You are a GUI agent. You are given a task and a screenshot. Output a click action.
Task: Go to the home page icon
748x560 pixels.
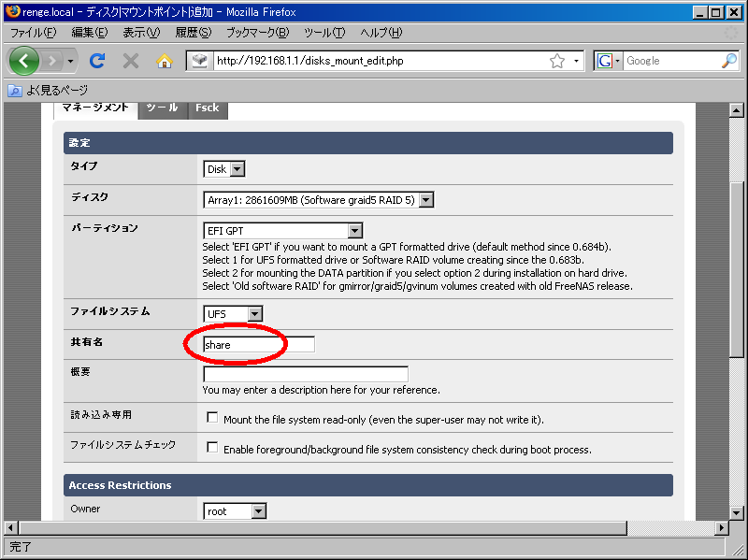165,61
